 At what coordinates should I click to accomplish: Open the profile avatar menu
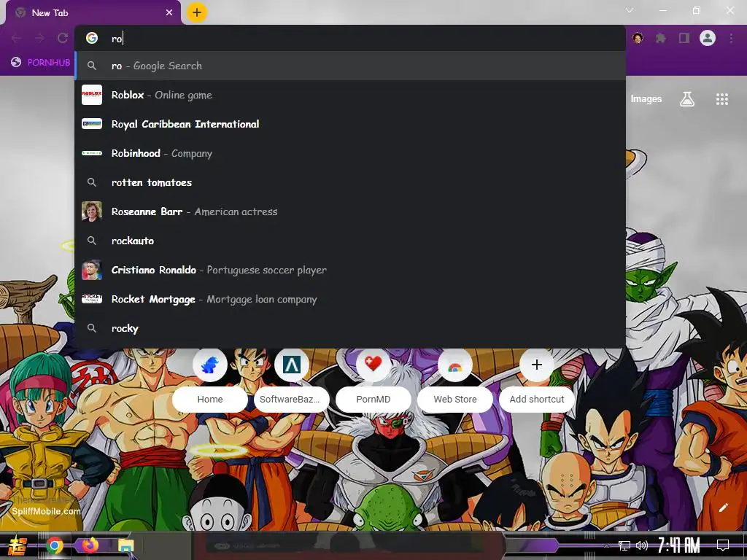tap(708, 38)
